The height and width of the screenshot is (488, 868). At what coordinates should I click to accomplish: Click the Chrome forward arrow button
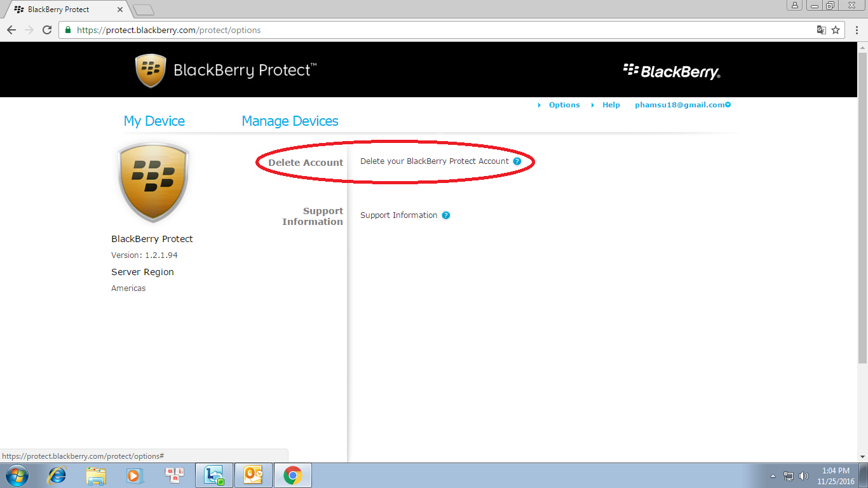pos(29,30)
